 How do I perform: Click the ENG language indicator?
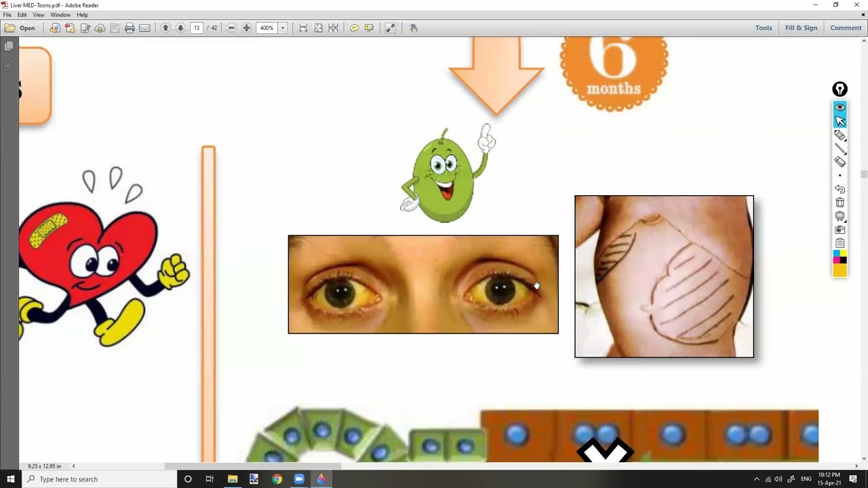point(806,479)
